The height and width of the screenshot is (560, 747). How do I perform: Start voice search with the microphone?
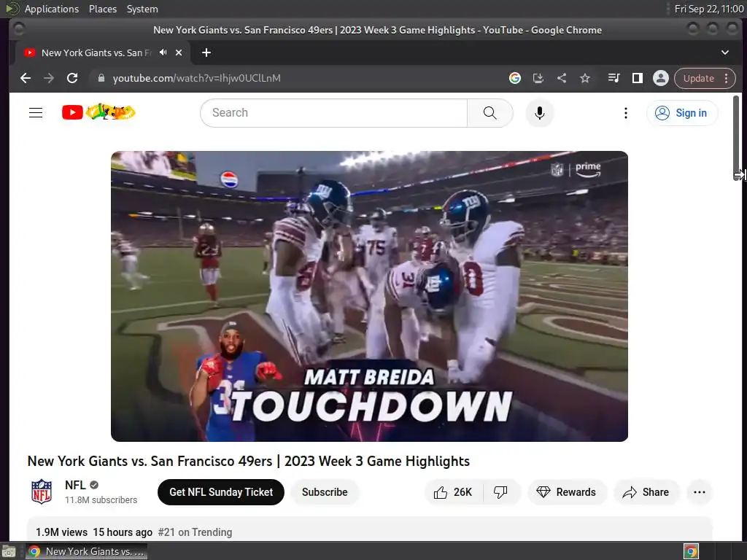[539, 113]
